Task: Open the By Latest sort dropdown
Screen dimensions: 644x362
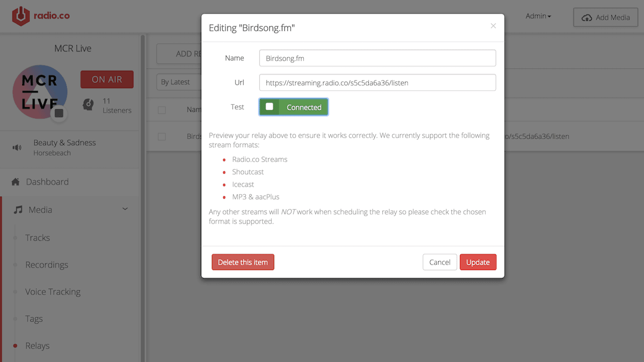Action: click(x=179, y=82)
